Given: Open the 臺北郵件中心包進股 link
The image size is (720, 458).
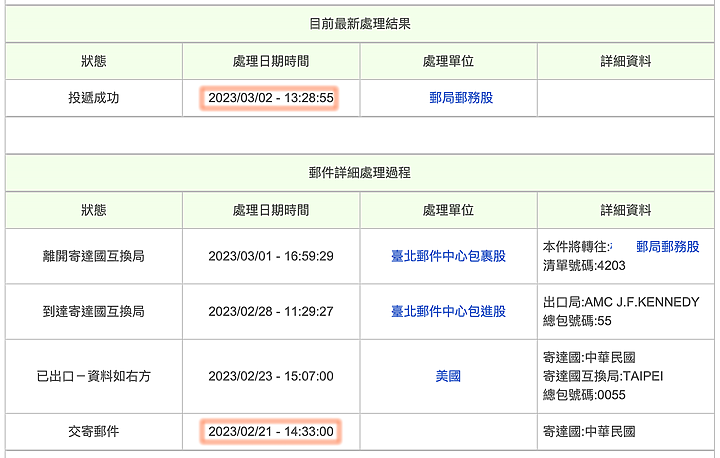Looking at the screenshot, I should (x=448, y=311).
